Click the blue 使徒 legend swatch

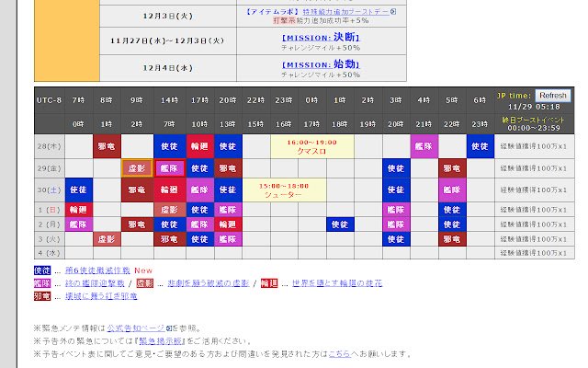coord(42,270)
